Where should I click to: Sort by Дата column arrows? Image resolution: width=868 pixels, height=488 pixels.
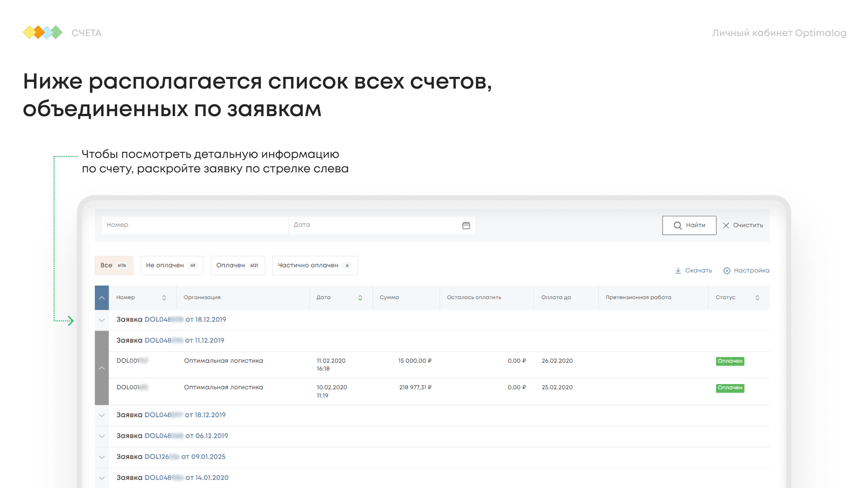pos(360,298)
